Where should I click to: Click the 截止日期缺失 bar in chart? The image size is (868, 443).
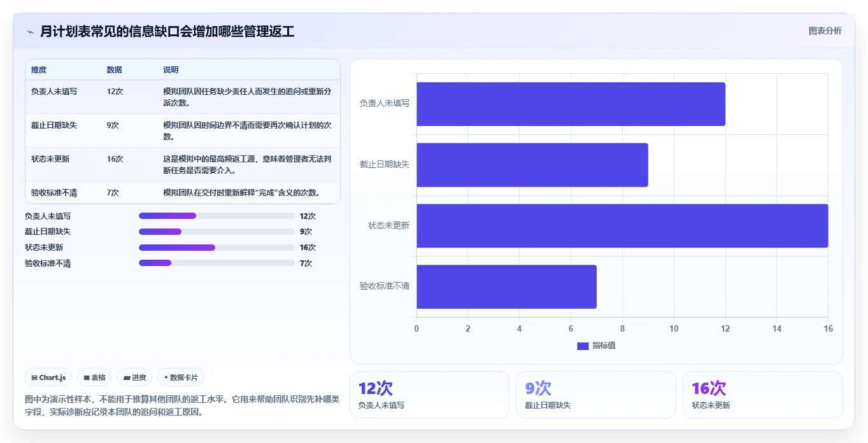[x=532, y=165]
